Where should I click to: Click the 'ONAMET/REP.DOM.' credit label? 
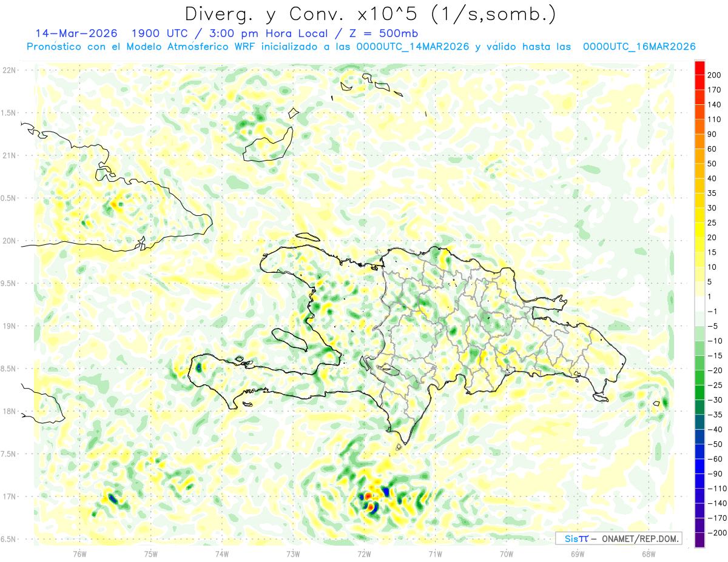[639, 538]
